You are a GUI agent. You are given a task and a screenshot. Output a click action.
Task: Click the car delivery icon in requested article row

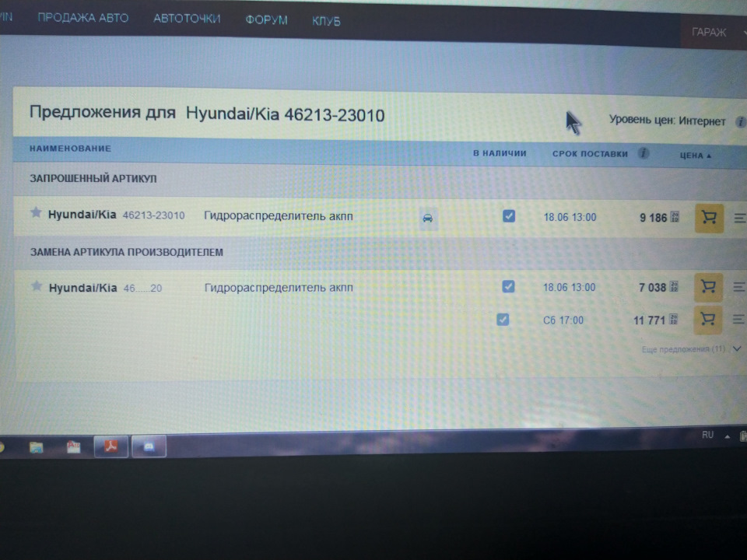point(426,218)
